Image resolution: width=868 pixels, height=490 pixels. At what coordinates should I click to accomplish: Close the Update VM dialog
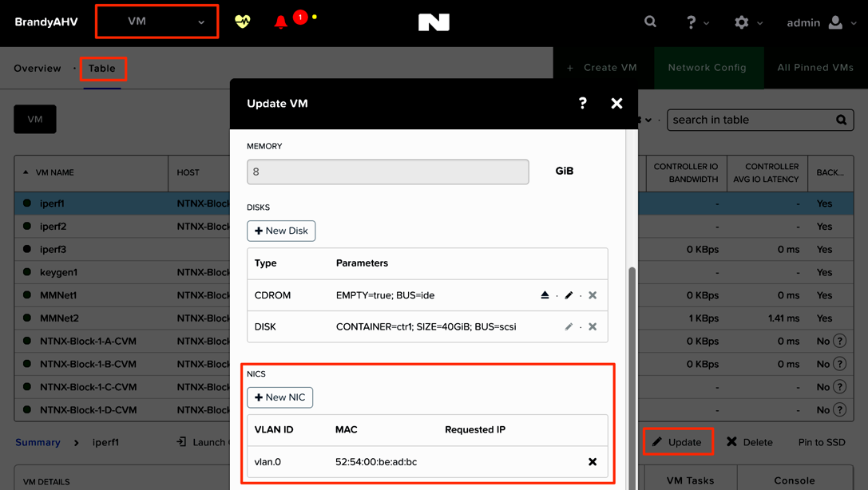pyautogui.click(x=616, y=104)
